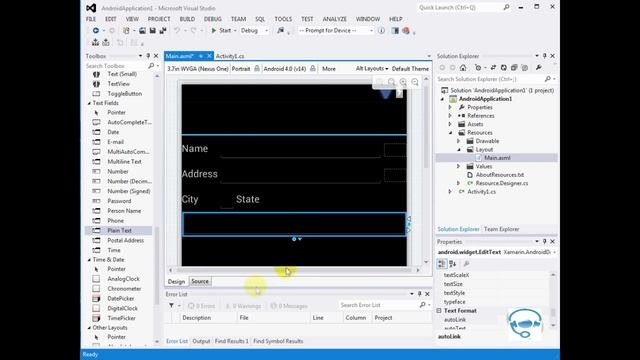Collapse the Text Fields toolbox group
The width and height of the screenshot is (640, 360).
point(89,103)
